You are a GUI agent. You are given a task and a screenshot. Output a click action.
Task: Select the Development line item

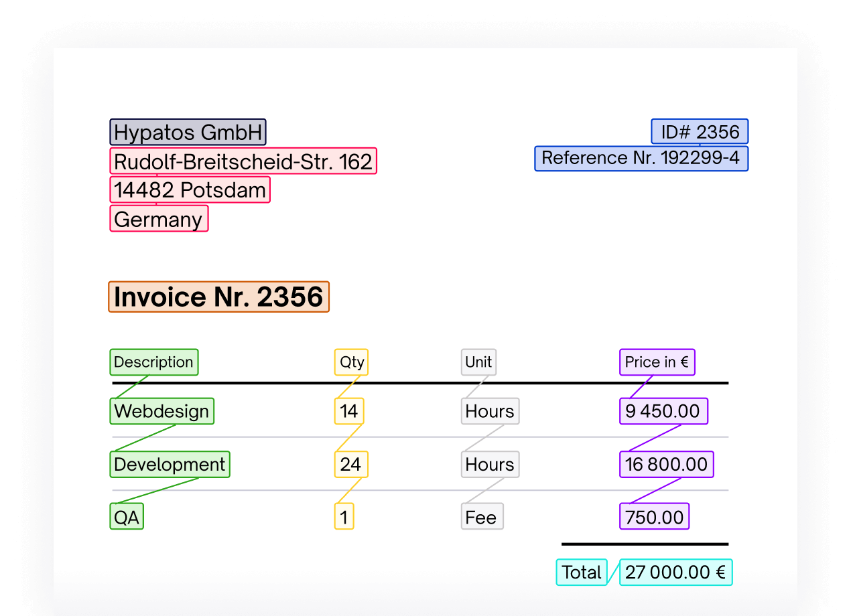point(170,464)
